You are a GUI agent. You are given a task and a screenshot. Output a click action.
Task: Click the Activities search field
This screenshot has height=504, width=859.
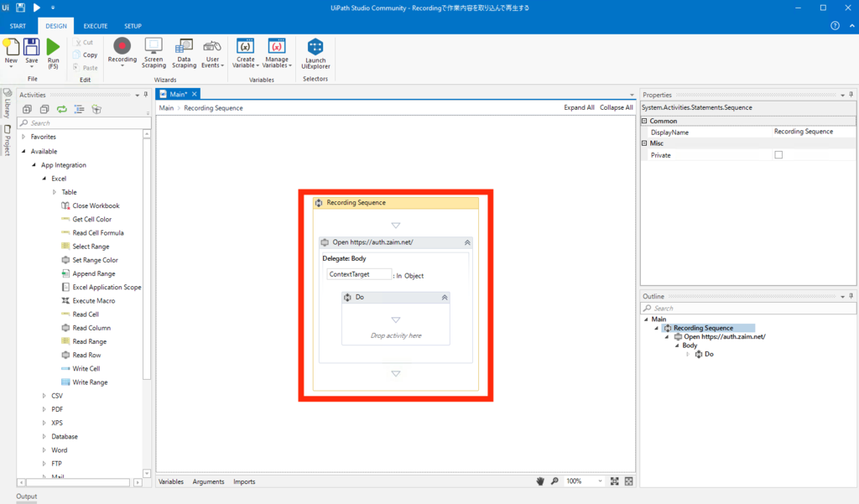coord(84,123)
